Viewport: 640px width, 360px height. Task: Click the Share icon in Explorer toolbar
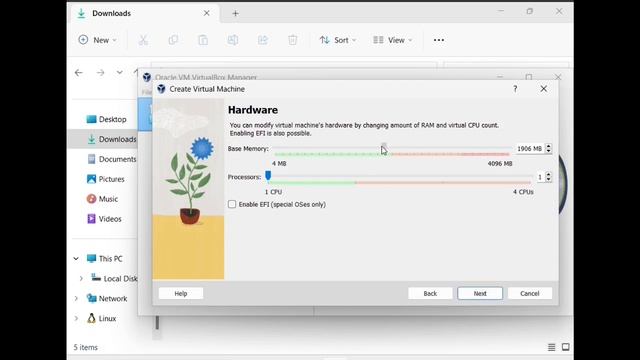click(x=262, y=40)
